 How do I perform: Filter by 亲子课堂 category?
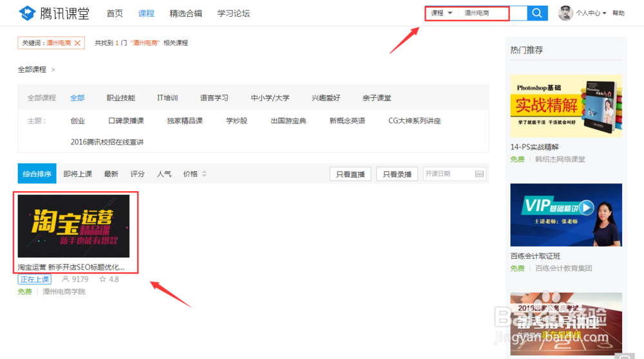(377, 98)
